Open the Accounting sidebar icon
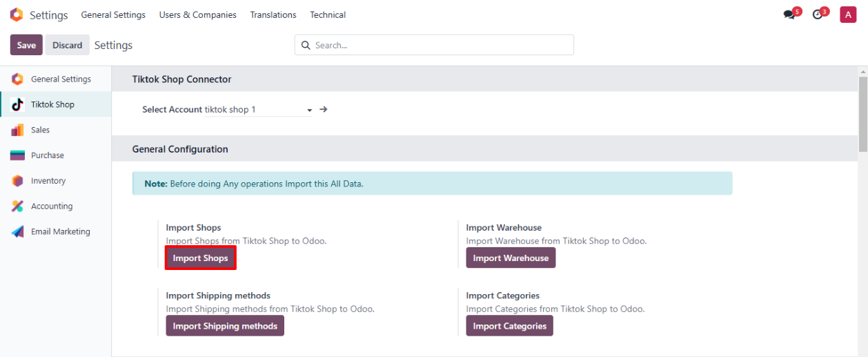Viewport: 868px width, 357px height. click(x=17, y=206)
